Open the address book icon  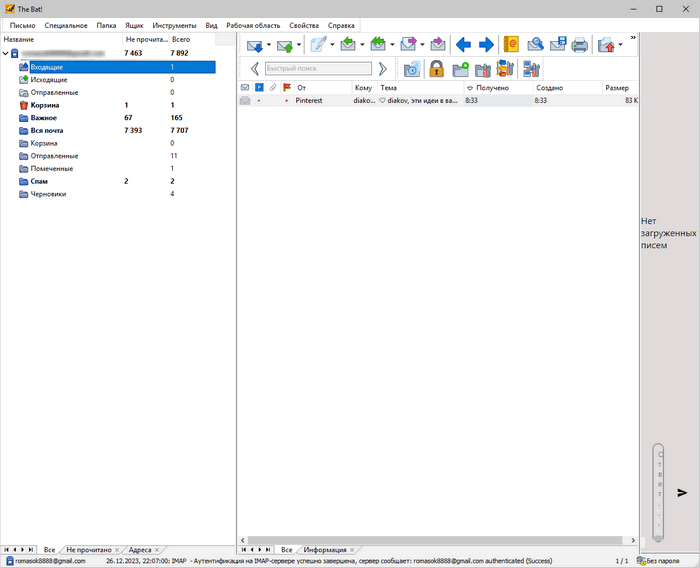point(511,45)
